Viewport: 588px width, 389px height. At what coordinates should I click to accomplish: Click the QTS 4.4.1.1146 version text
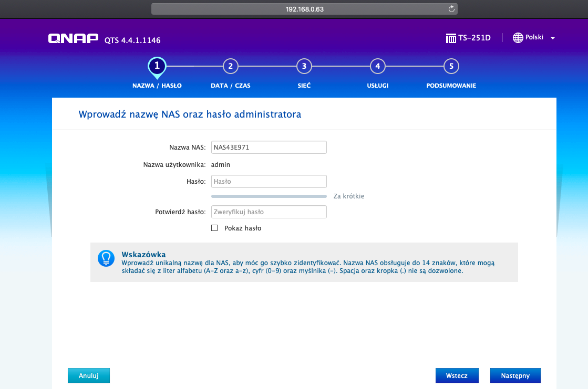pos(132,40)
